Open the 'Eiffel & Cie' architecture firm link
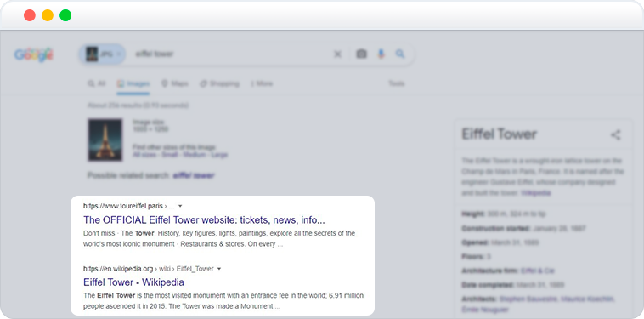The width and height of the screenshot is (644, 319). coord(537,271)
